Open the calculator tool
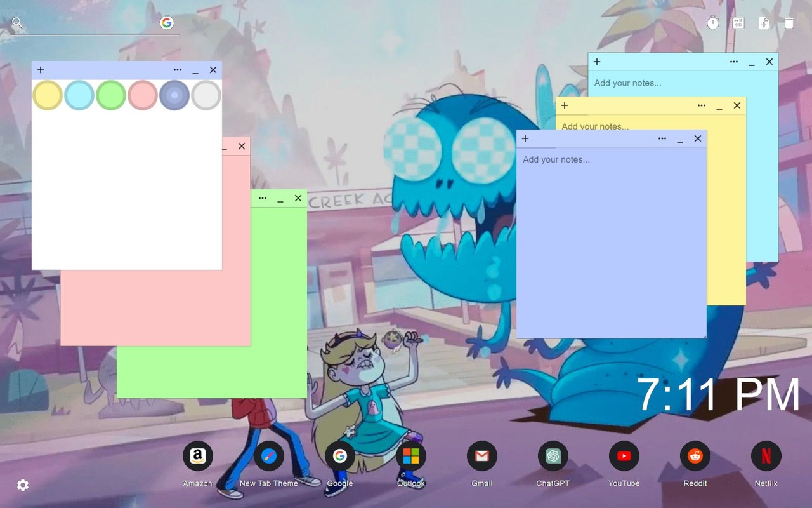The image size is (812, 508). [738, 23]
